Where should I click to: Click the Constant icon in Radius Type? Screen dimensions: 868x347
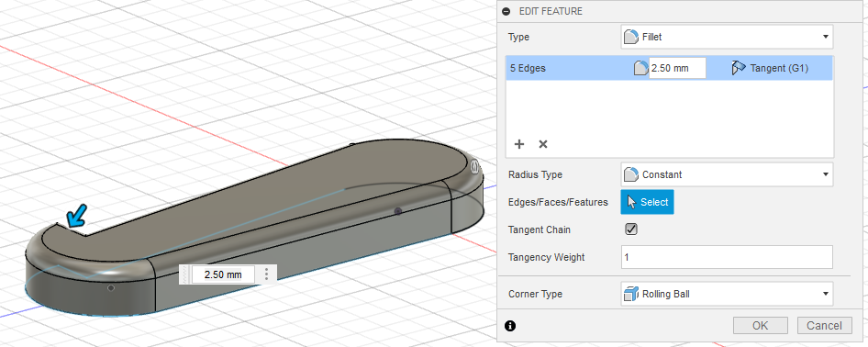pyautogui.click(x=631, y=174)
